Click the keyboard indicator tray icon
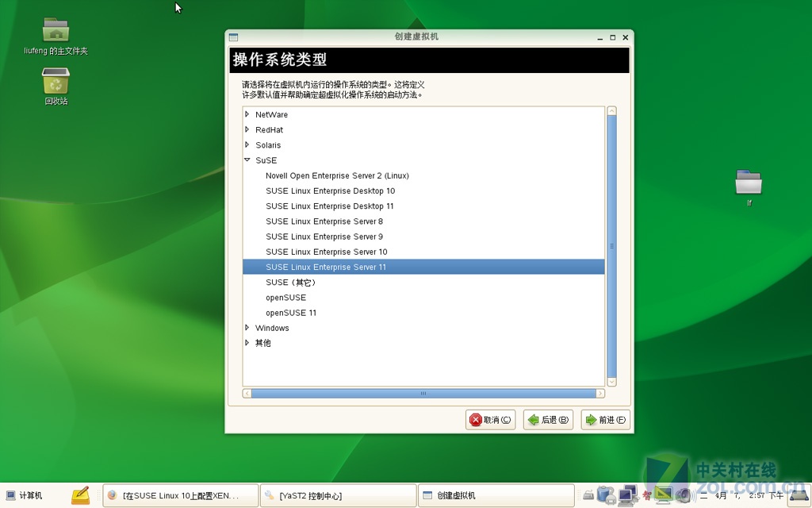The width and height of the screenshot is (812, 508). pos(588,495)
